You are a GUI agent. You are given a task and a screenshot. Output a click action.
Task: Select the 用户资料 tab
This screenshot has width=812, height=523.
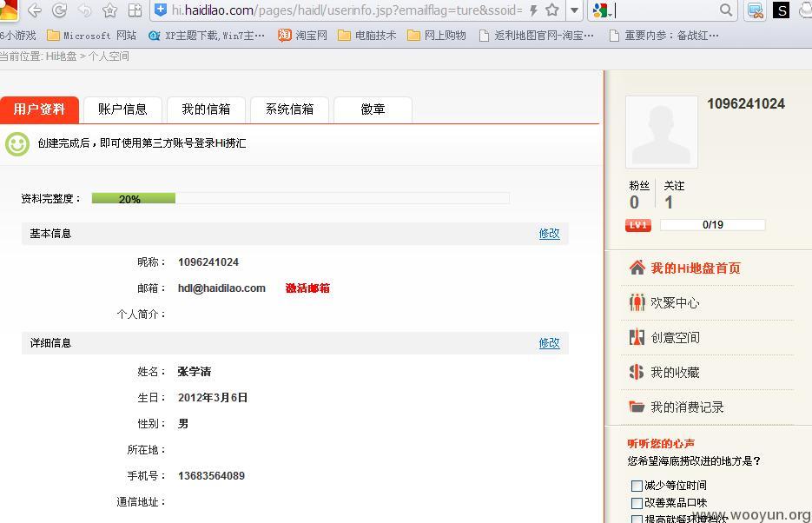click(39, 109)
